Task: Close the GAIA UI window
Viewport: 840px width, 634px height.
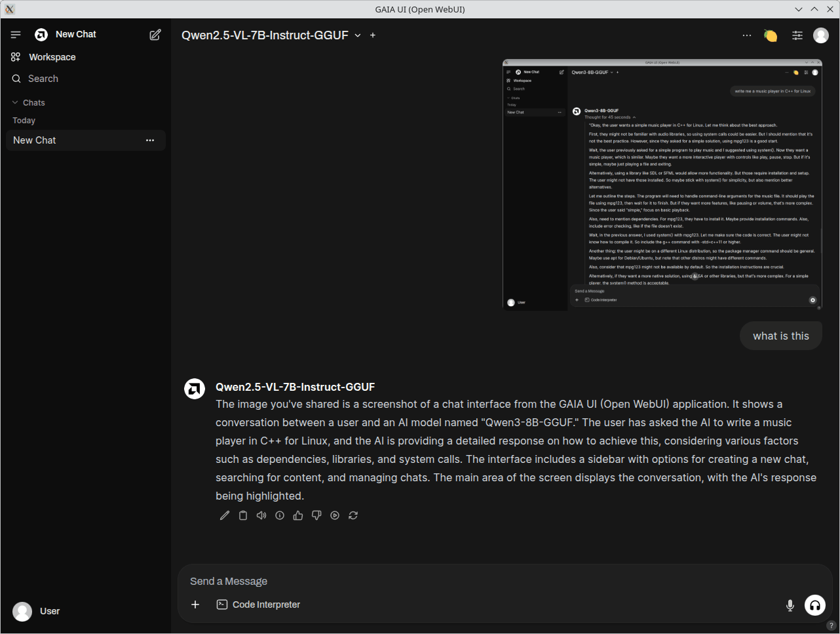Action: 830,9
